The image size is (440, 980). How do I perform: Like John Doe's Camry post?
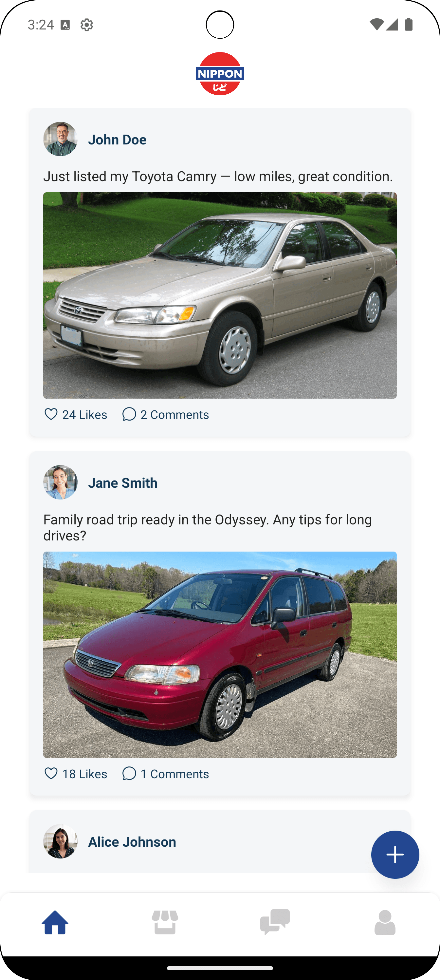coord(51,414)
